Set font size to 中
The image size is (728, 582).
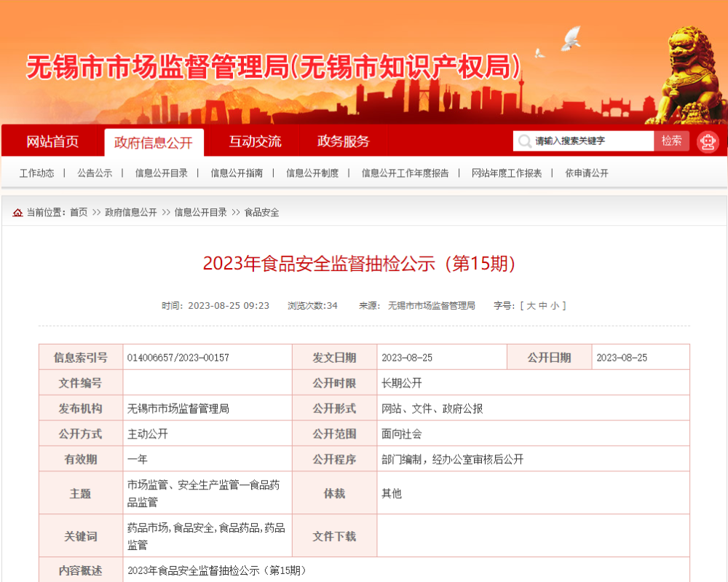tap(543, 306)
